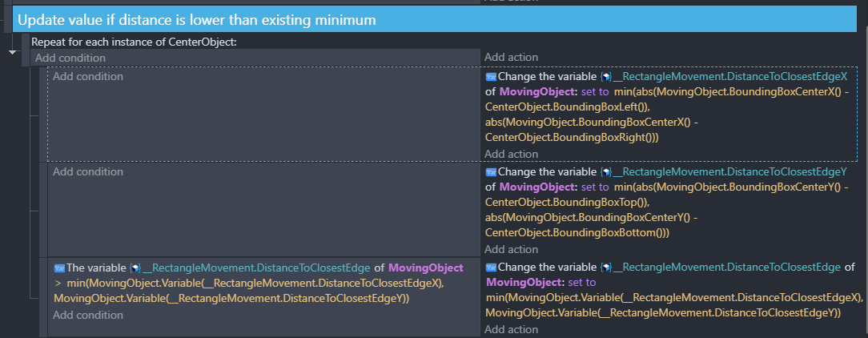
Task: Select the group title Update value header
Action: [x=197, y=21]
